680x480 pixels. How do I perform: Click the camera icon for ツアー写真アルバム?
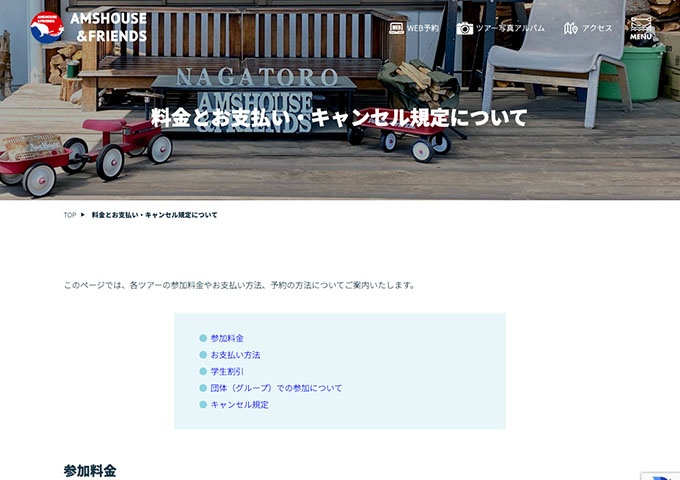(464, 28)
